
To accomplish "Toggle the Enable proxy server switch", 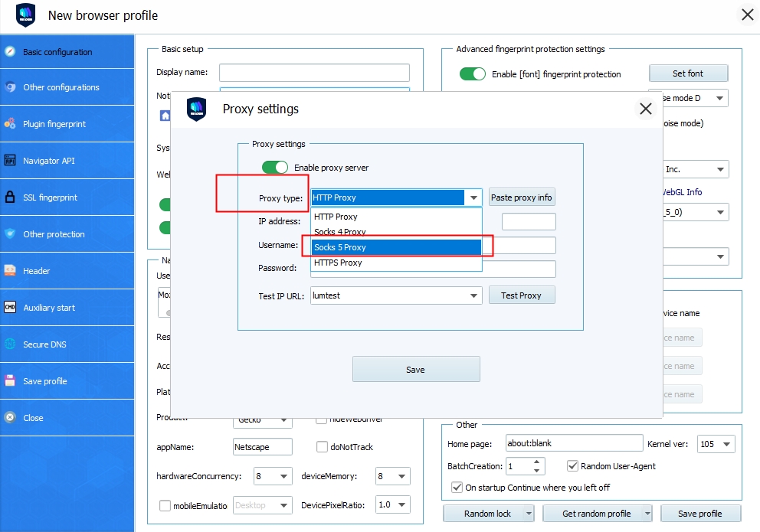I will pos(275,168).
